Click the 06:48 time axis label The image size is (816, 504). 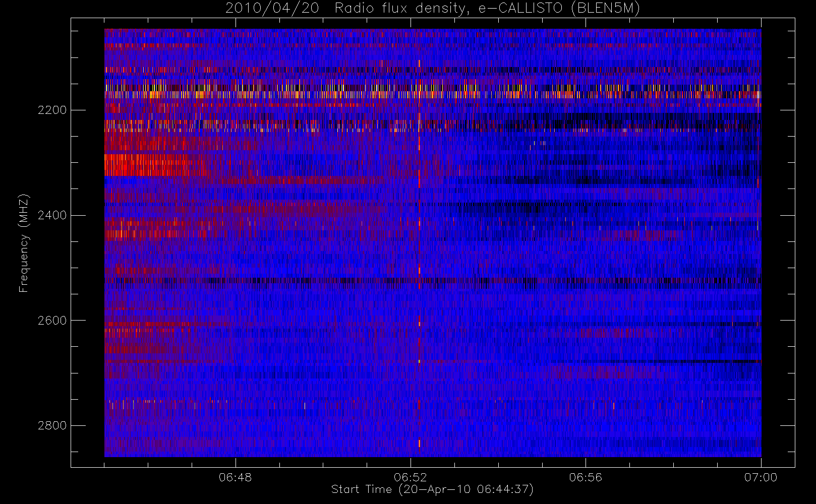pos(236,477)
